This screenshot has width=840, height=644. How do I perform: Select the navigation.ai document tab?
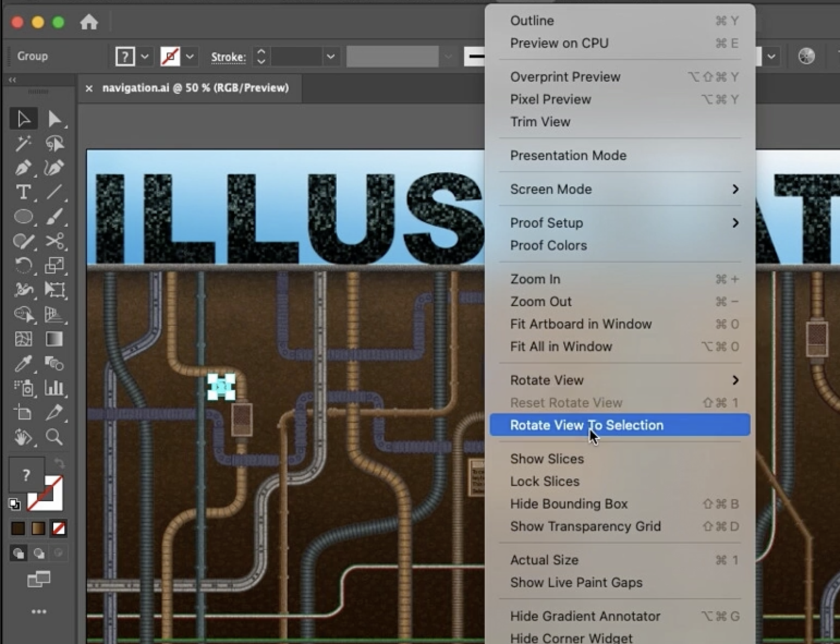(195, 88)
